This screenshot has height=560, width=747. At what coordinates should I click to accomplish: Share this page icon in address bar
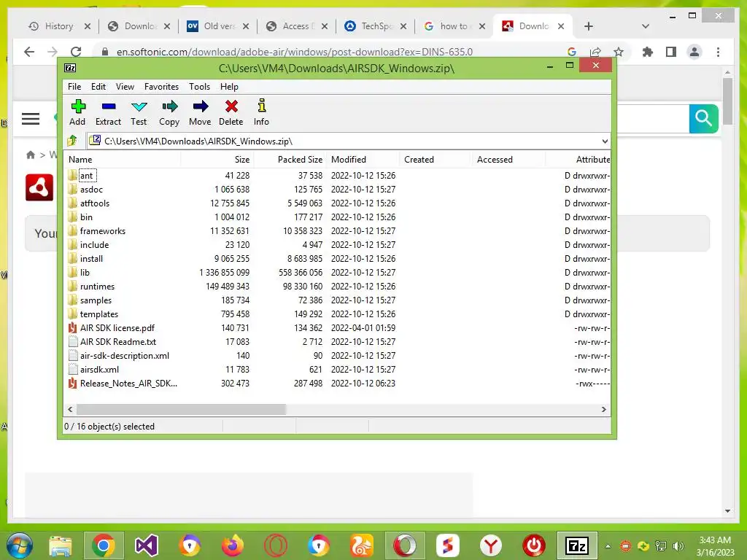[x=595, y=52]
